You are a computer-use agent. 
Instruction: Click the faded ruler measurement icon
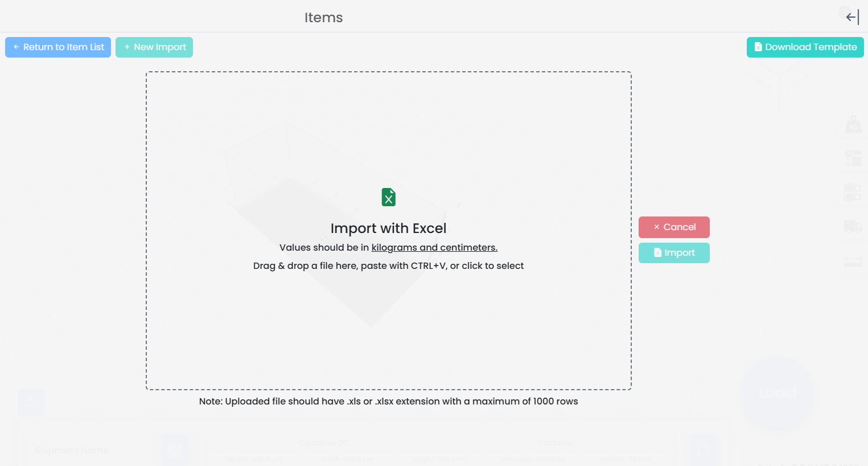click(853, 261)
